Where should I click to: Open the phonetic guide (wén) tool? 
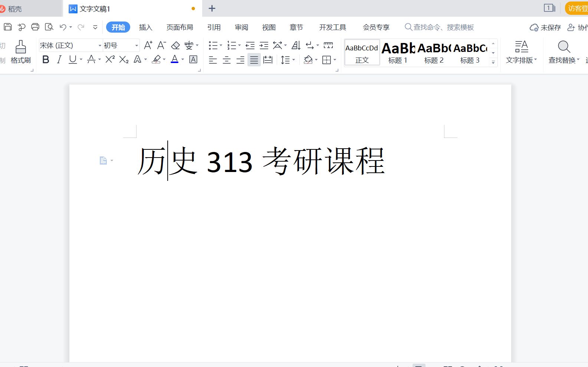click(189, 45)
